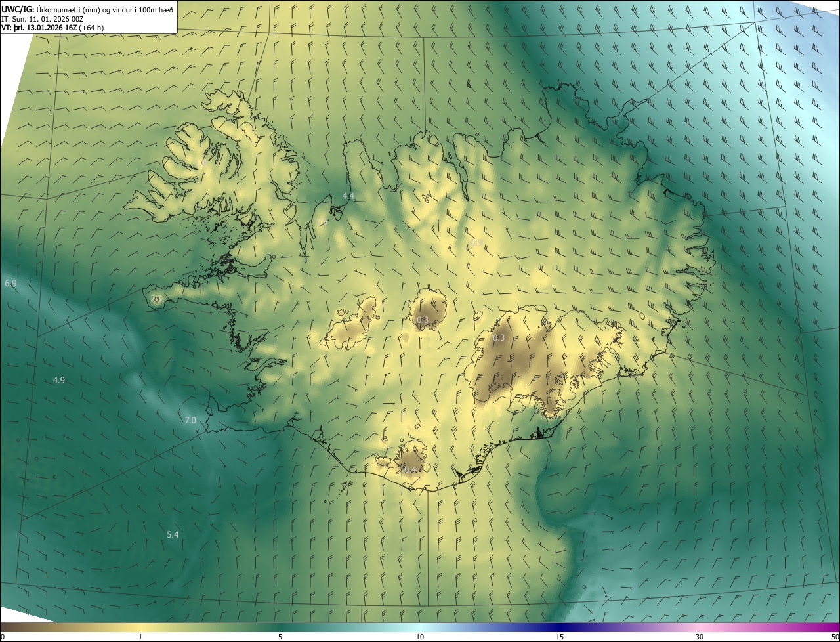Click the "6.9" label off the west coast
The height and width of the screenshot is (642, 840).
pyautogui.click(x=10, y=283)
